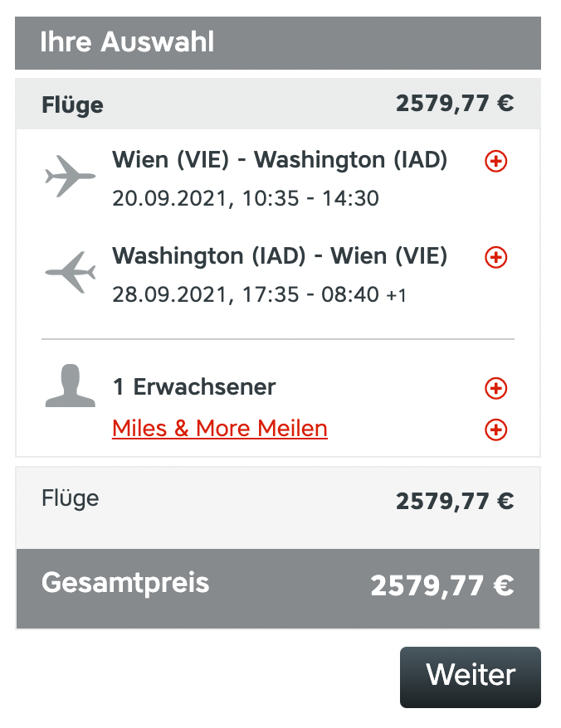Image resolution: width=561 pixels, height=728 pixels.
Task: Click outbound date 20.09.2021 time text
Action: pos(246,199)
